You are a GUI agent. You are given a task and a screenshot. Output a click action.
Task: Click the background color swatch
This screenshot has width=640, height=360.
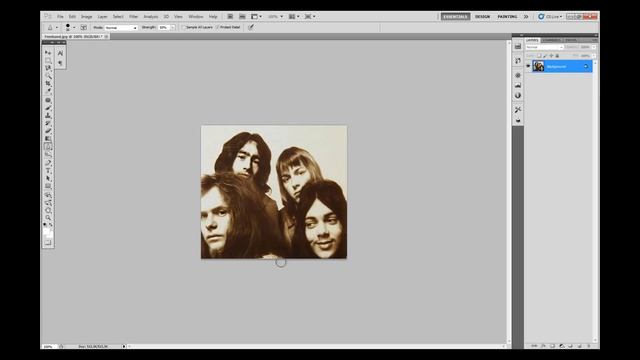click(x=50, y=235)
